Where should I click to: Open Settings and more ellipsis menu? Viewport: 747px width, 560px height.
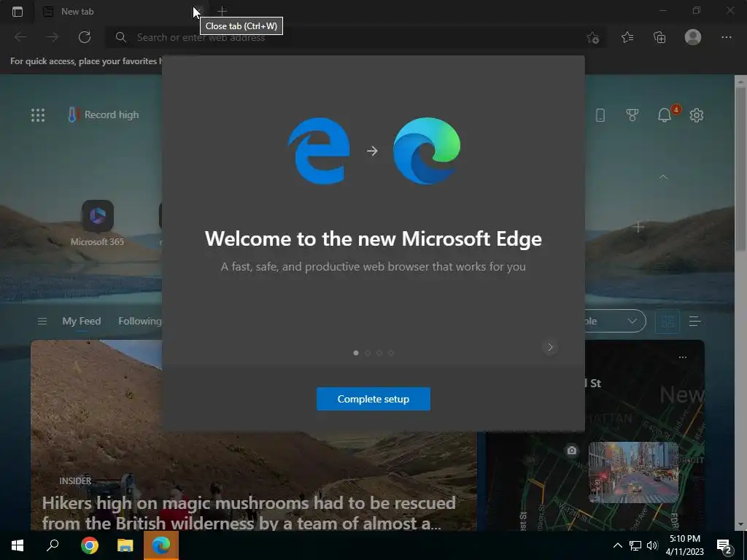tap(726, 37)
